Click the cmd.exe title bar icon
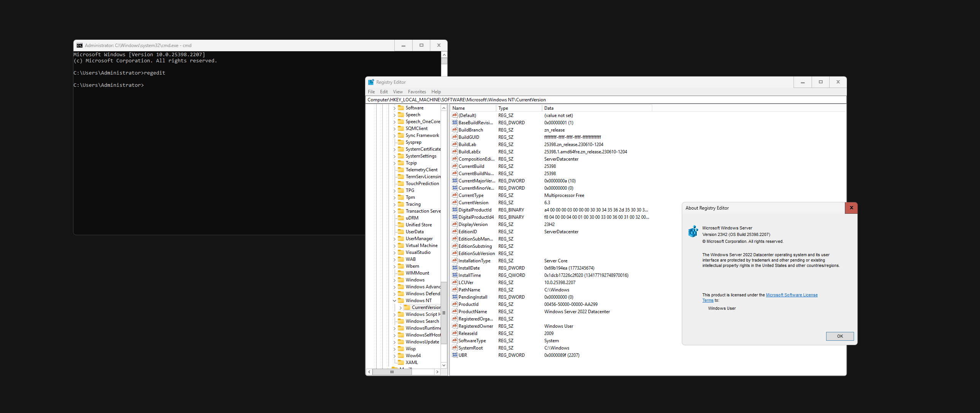This screenshot has height=413, width=980. [80, 46]
